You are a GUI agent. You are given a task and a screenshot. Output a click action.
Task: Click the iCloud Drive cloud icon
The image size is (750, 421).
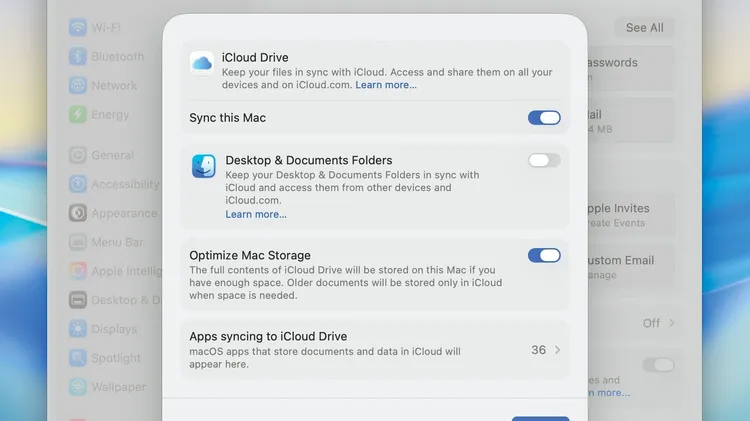click(x=202, y=63)
